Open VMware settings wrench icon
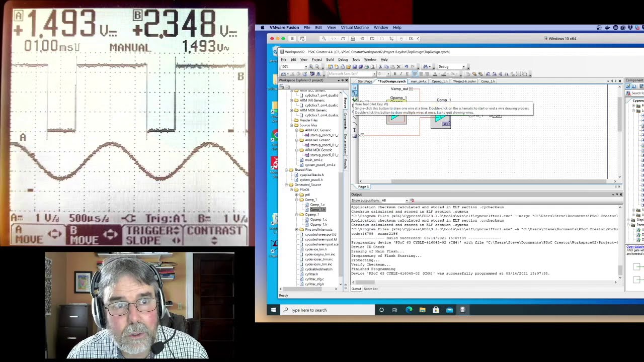Image resolution: width=644 pixels, height=362 pixels. click(x=324, y=38)
